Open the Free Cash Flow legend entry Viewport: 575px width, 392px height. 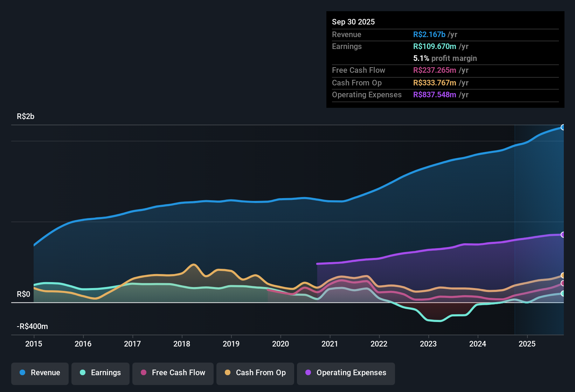coord(173,373)
